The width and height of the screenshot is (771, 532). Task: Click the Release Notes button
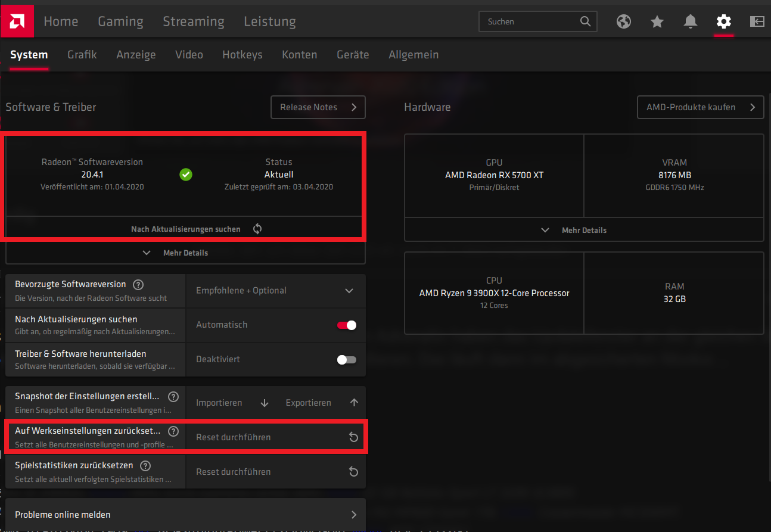(318, 107)
